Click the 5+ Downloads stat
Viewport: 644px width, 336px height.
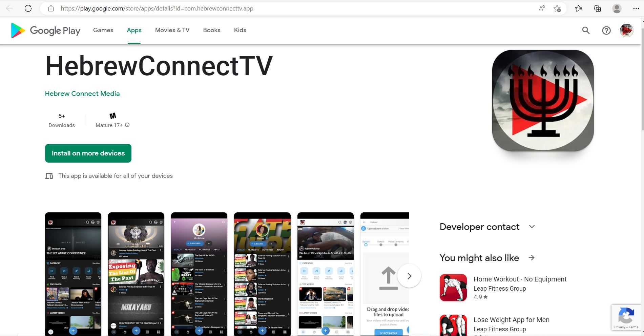[62, 120]
